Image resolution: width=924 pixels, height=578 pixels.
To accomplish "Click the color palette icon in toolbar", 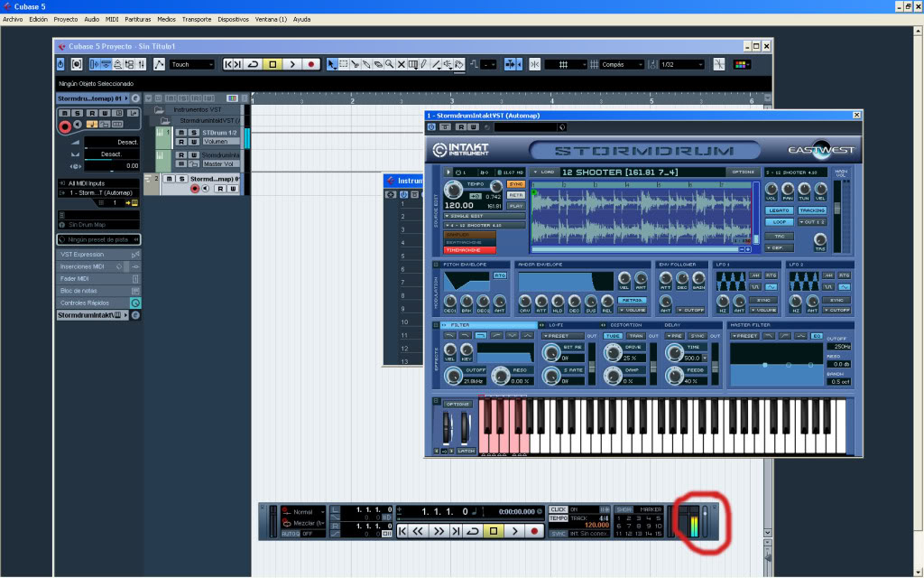I will (742, 64).
